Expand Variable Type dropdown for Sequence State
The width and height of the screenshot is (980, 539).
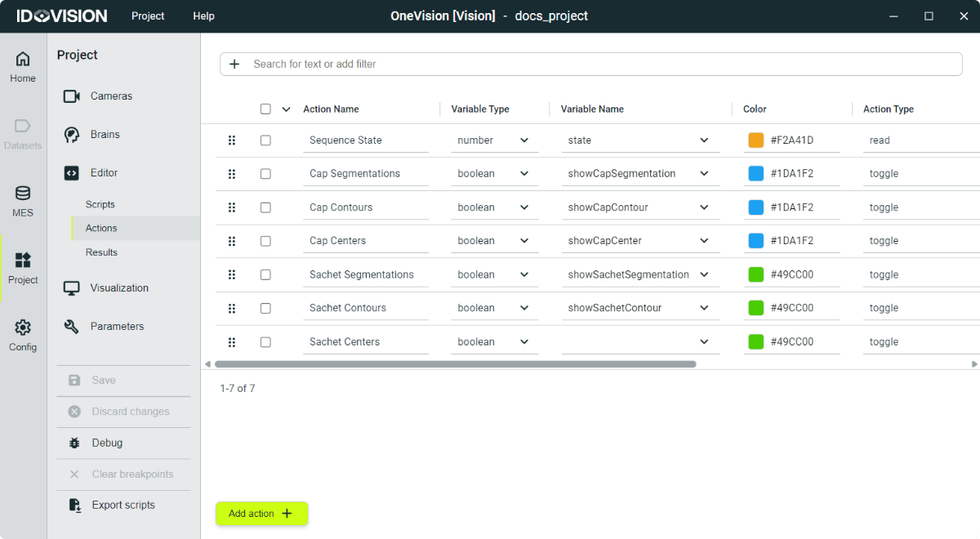(x=524, y=140)
